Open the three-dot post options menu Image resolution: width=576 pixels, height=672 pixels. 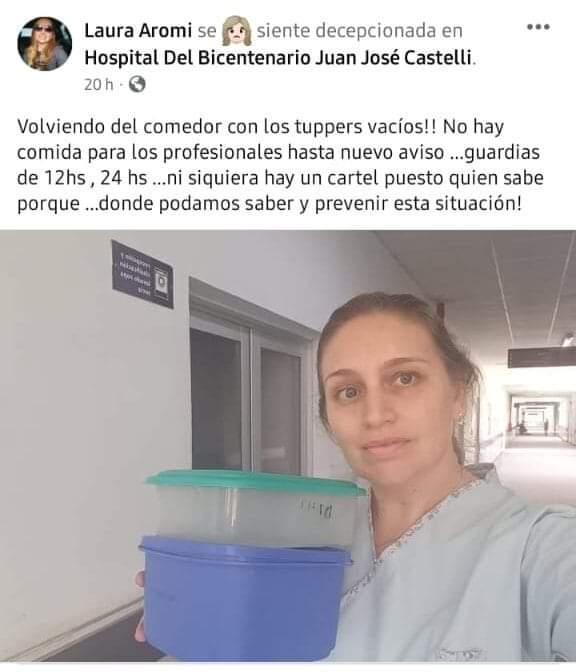coord(538,27)
